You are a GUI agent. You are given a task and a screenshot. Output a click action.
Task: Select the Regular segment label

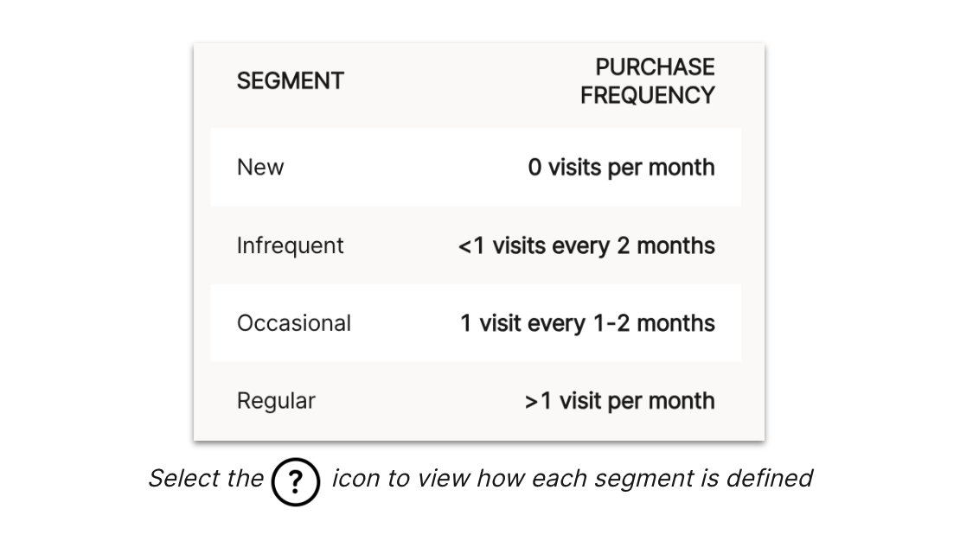[276, 401]
